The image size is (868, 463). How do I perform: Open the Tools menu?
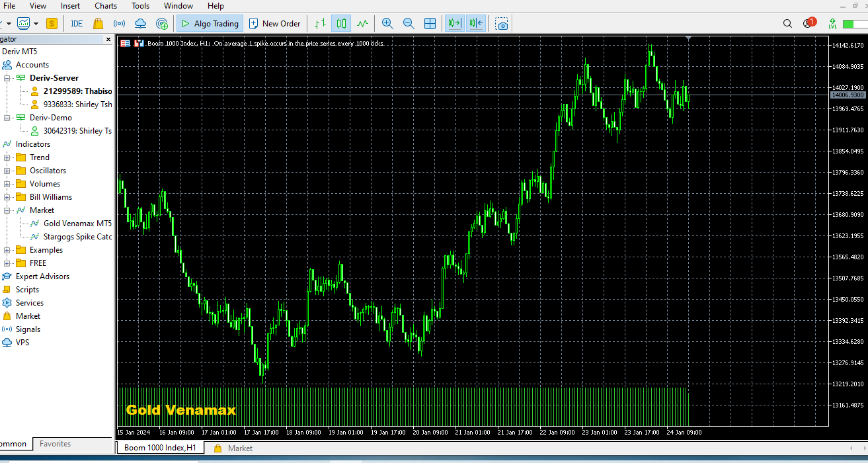click(x=140, y=6)
